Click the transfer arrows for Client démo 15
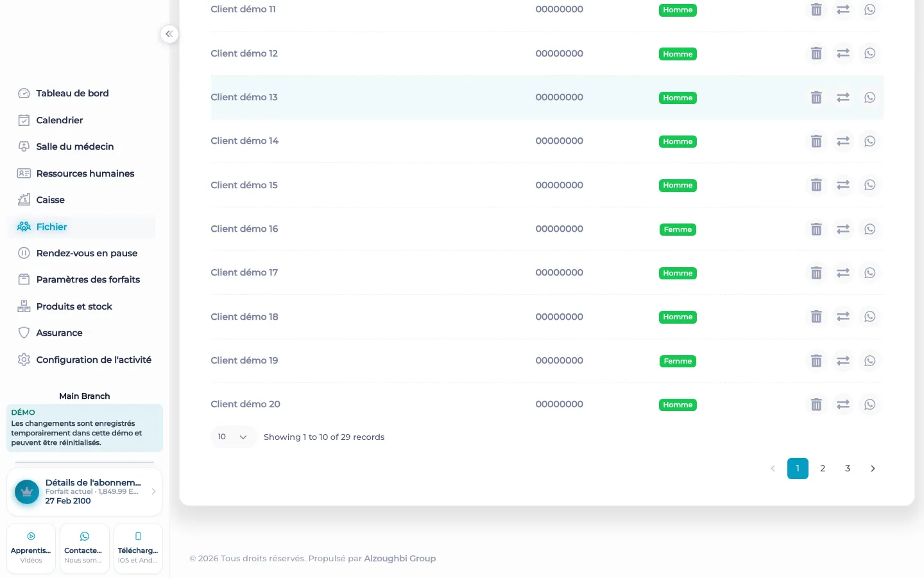This screenshot has width=924, height=578. tap(843, 185)
